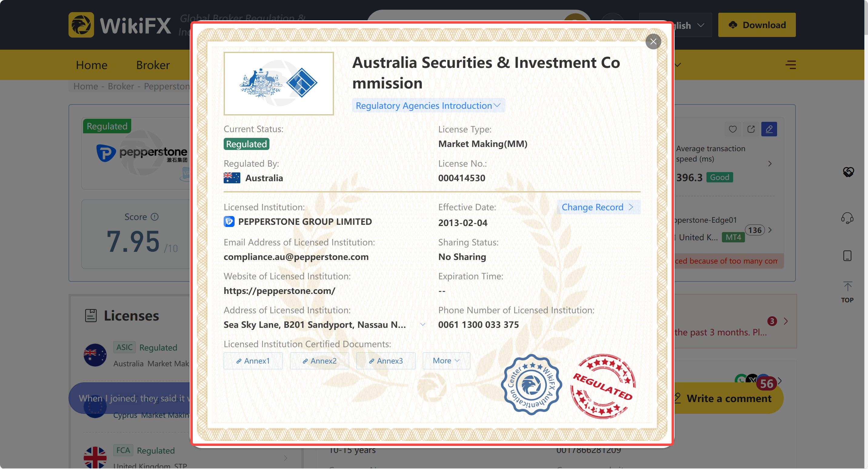This screenshot has height=469, width=868.
Task: Click the Download button
Action: click(x=756, y=25)
